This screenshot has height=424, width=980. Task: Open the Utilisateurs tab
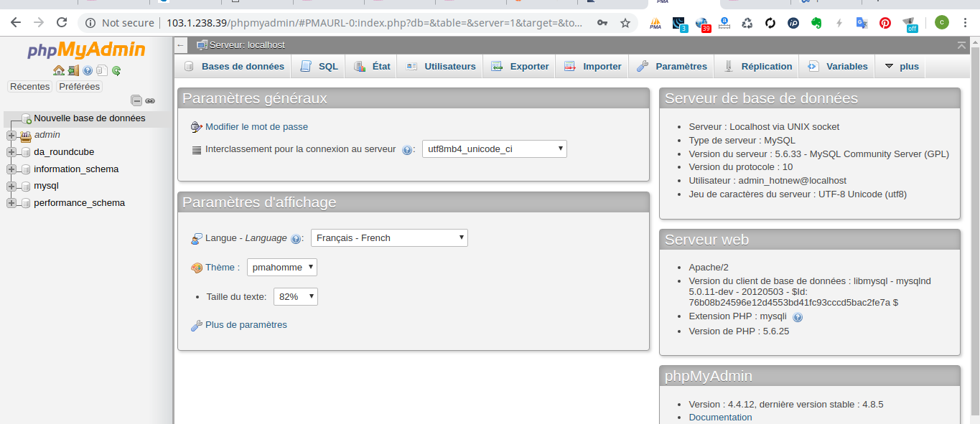coord(441,66)
